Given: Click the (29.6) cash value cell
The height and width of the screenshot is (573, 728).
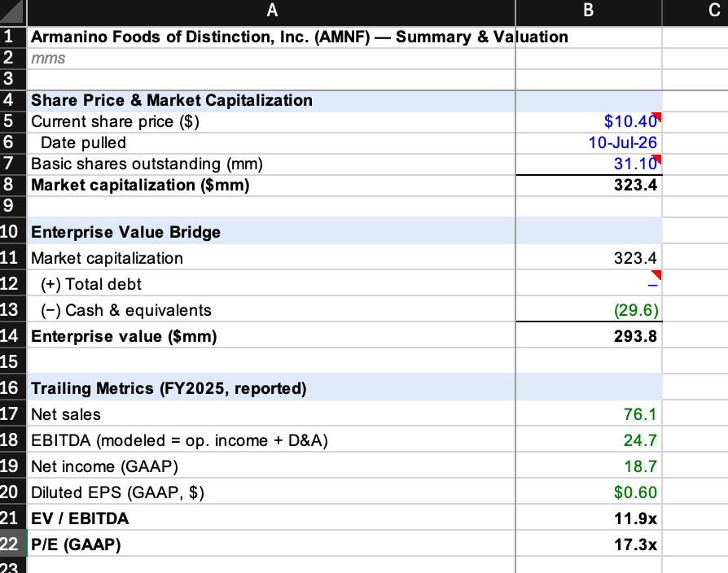Looking at the screenshot, I should point(589,309).
